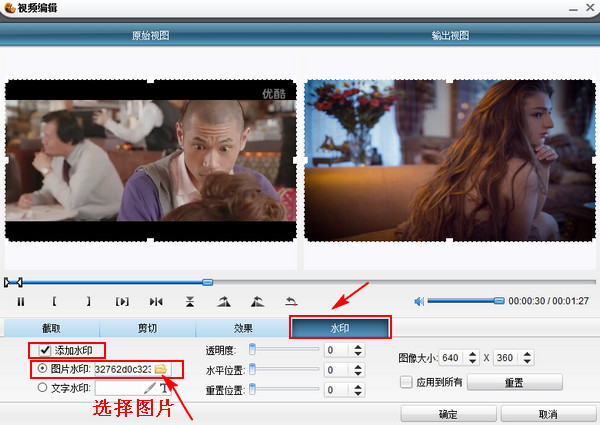Click the rotate right icon
The width and height of the screenshot is (600, 425).
pos(224,302)
